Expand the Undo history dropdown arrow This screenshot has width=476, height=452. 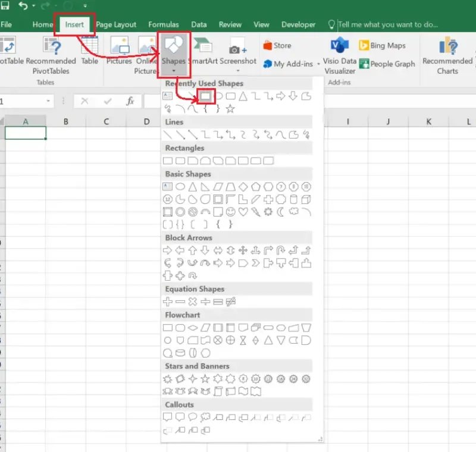click(33, 6)
